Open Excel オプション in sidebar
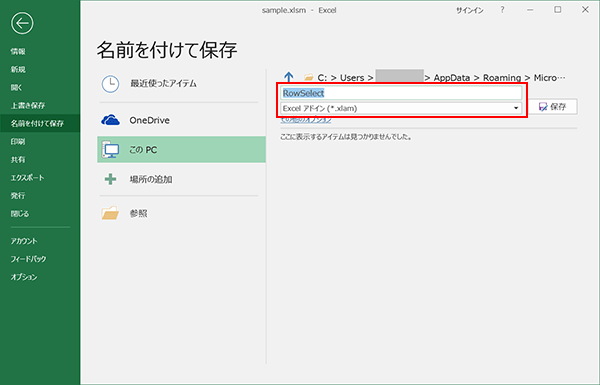 [24, 277]
